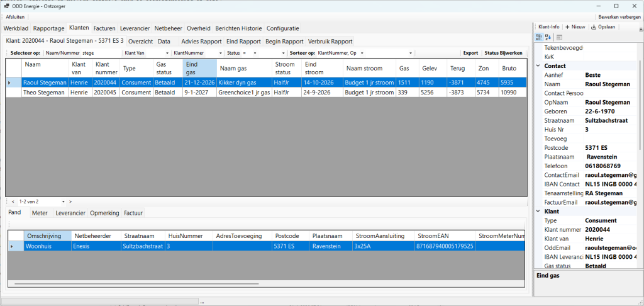
Task: Click the Naam/Nummer search field
Action: tap(101, 53)
